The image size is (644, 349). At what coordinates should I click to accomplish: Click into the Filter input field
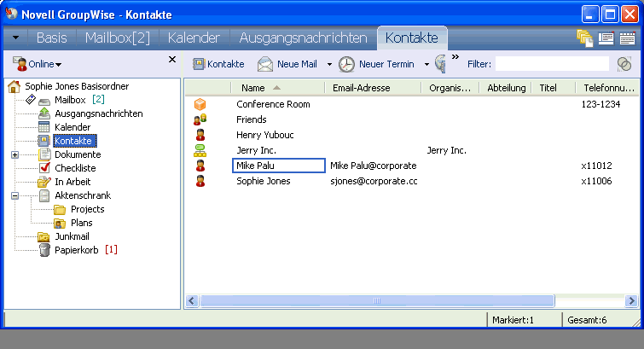552,64
